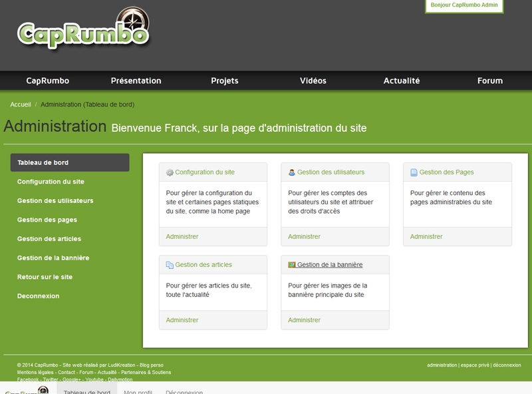Click the documents icon beside Gestion des articles

[x=170, y=265]
